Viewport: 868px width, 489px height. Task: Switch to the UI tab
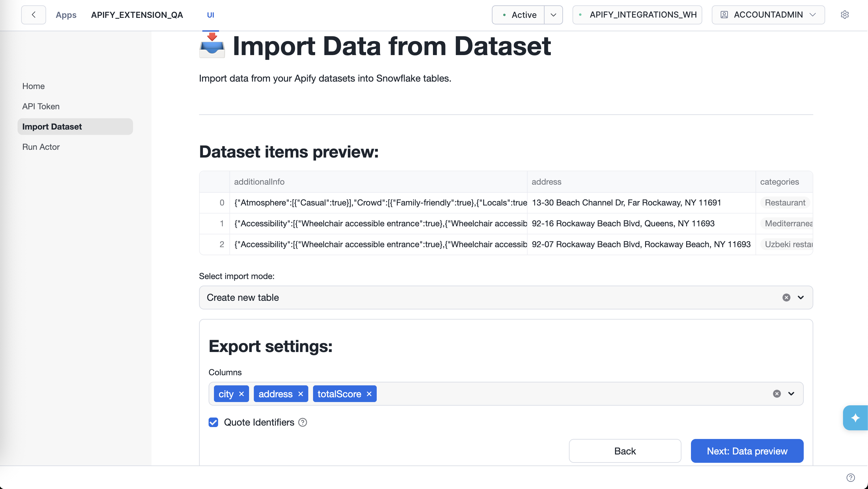[x=211, y=15]
